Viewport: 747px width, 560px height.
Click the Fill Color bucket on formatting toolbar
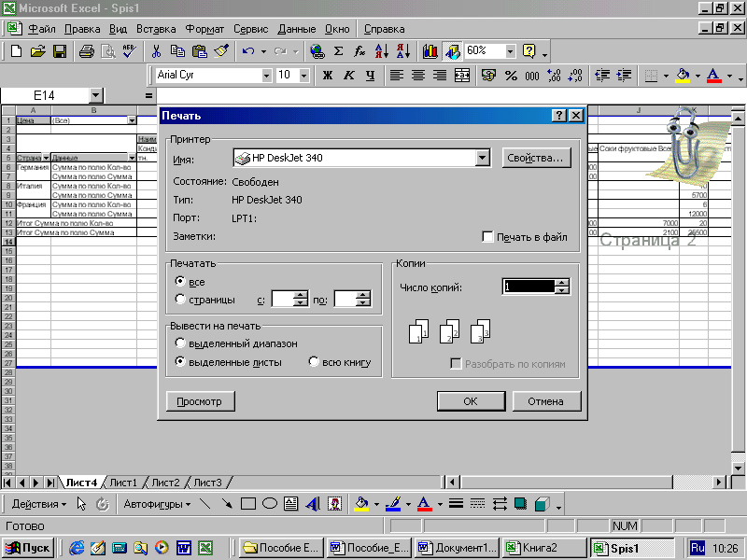tap(684, 76)
